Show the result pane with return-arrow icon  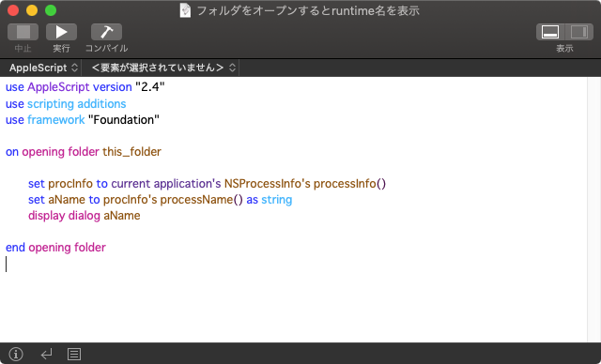[x=46, y=354]
